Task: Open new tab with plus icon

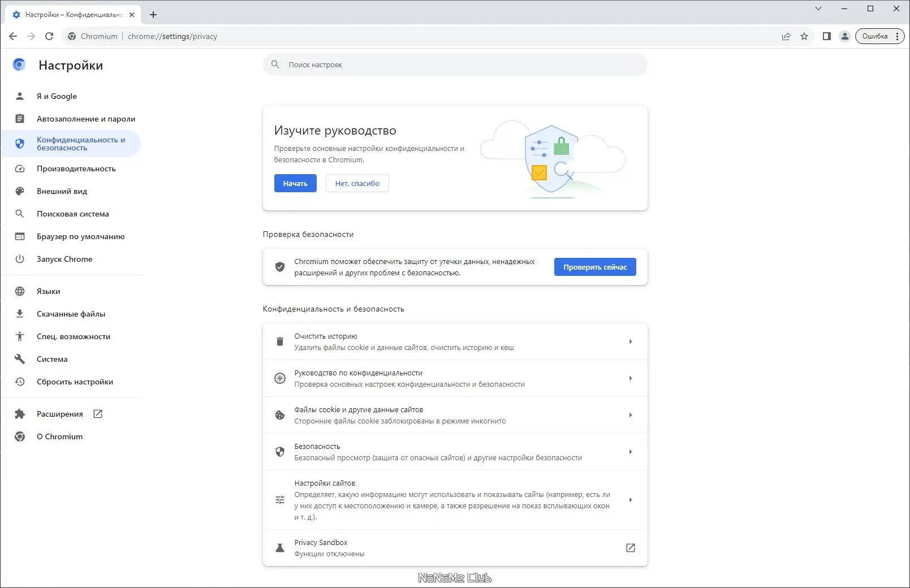Action: [153, 15]
